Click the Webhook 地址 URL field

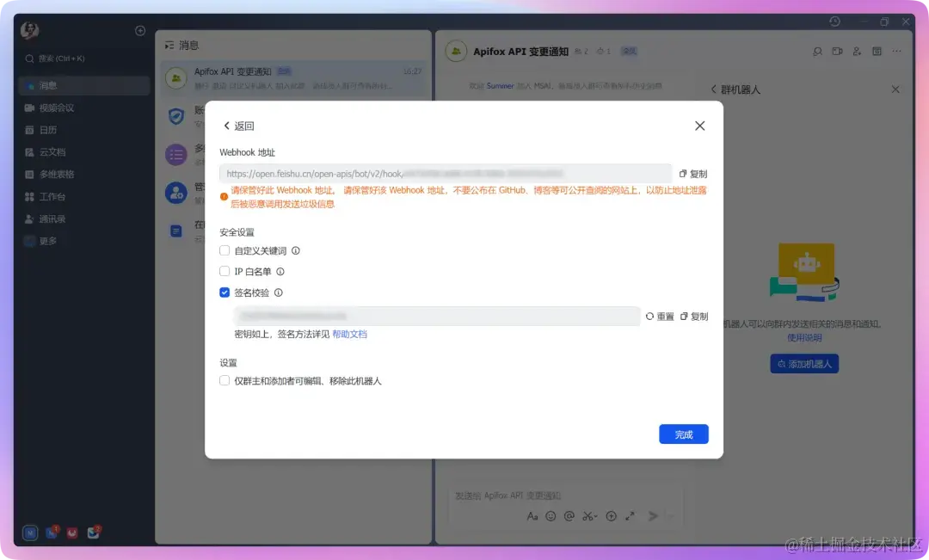[x=446, y=174]
